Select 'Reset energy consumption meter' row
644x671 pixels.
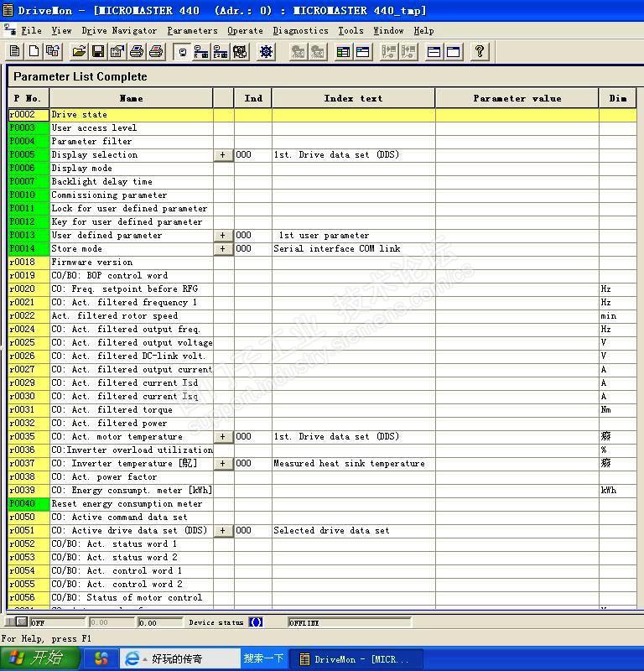(322, 504)
